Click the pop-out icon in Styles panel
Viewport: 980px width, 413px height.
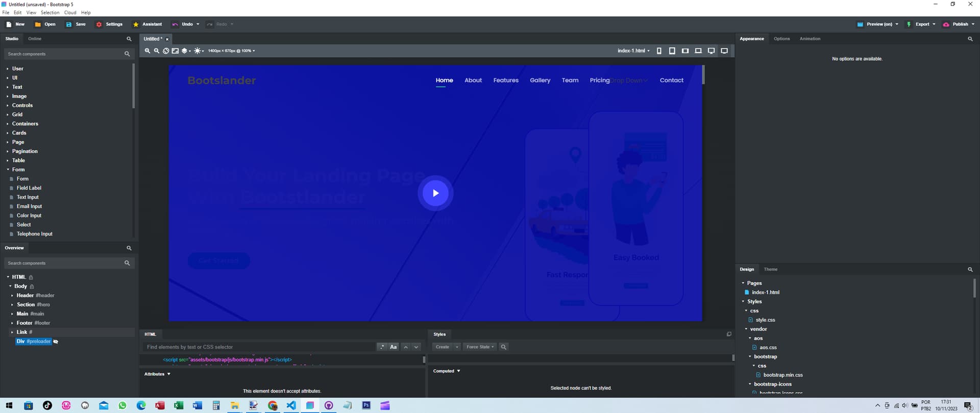729,334
